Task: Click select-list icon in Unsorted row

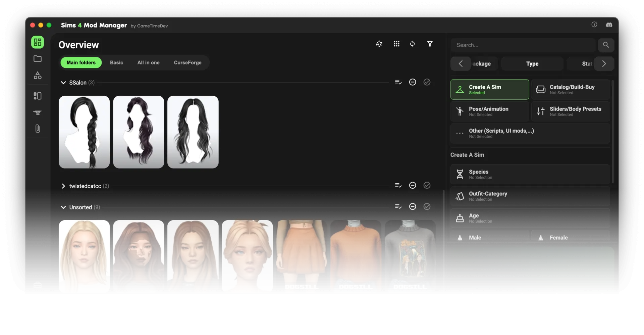Action: pyautogui.click(x=398, y=207)
